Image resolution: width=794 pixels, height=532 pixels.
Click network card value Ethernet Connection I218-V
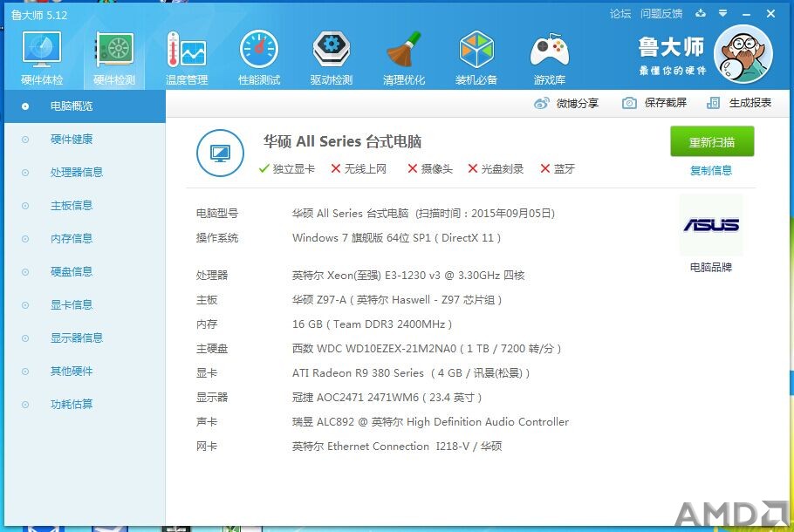(x=397, y=447)
